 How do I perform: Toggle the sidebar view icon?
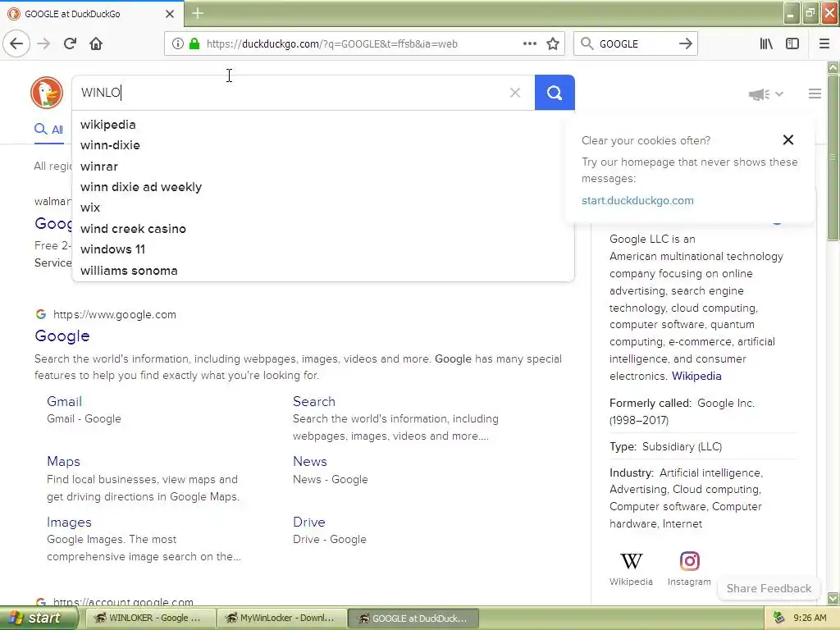(x=792, y=44)
